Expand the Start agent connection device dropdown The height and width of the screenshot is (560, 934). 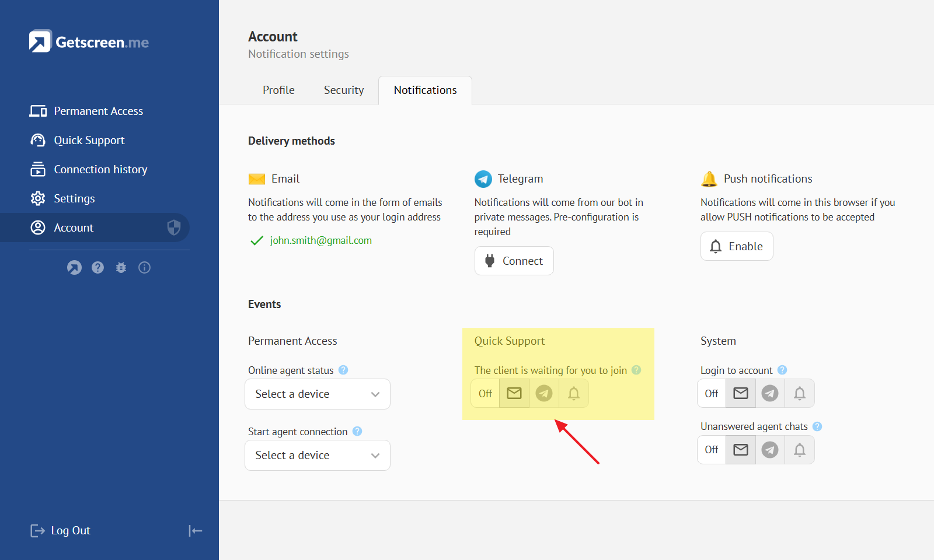pos(317,456)
